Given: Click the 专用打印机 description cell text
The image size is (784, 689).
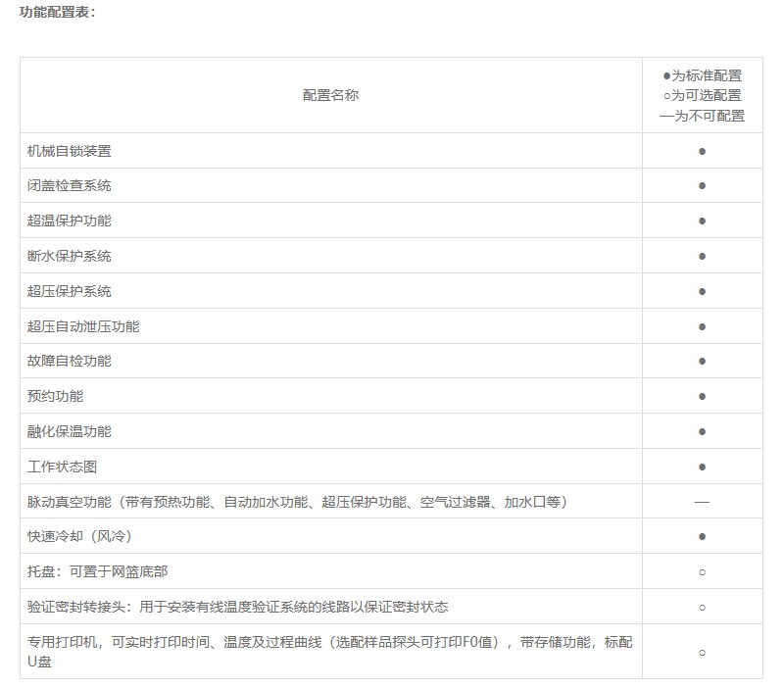Looking at the screenshot, I should (x=329, y=643).
